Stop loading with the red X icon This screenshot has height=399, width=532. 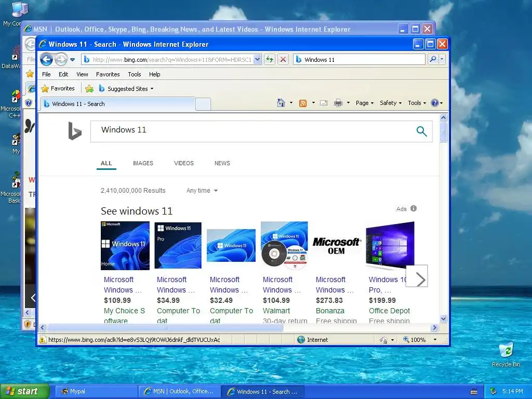point(283,60)
